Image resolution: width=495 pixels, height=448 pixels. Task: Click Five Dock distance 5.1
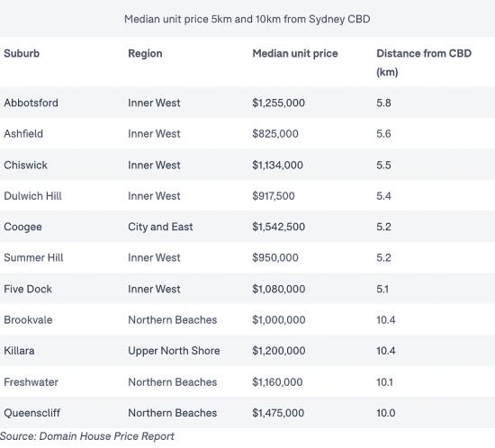(382, 289)
